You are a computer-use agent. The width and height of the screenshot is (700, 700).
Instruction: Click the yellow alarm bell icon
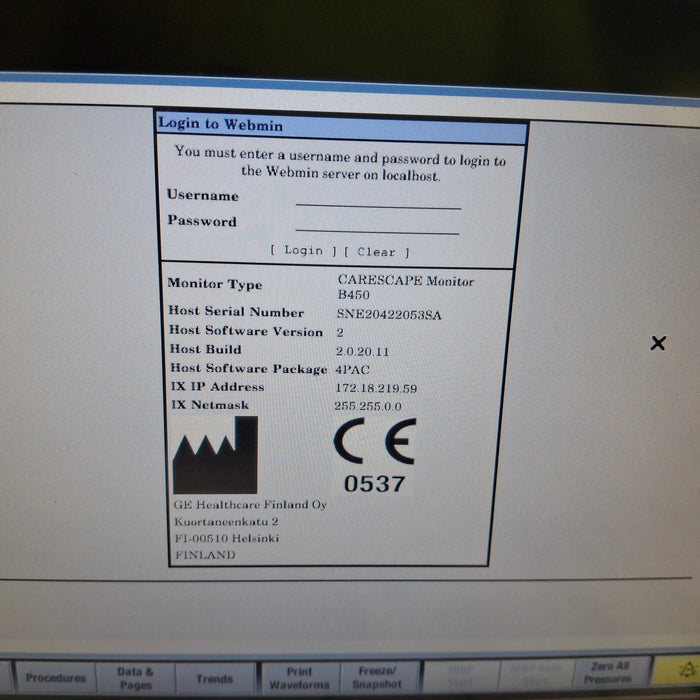coord(676,670)
